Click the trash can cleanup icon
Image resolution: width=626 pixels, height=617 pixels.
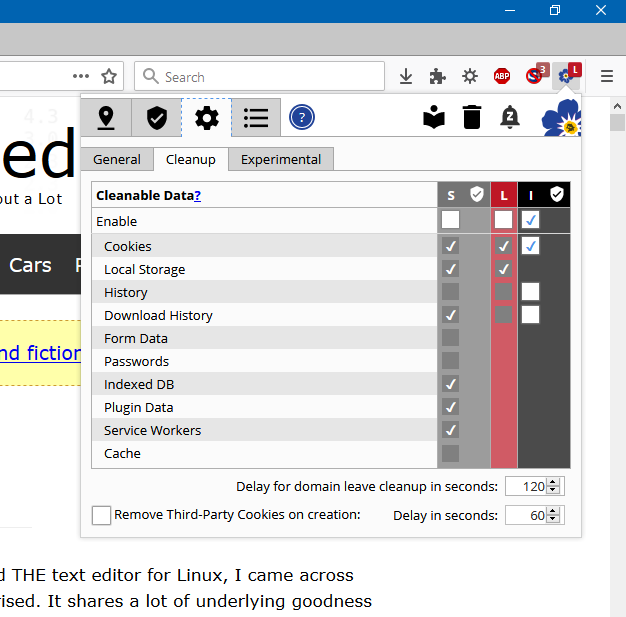[472, 118]
